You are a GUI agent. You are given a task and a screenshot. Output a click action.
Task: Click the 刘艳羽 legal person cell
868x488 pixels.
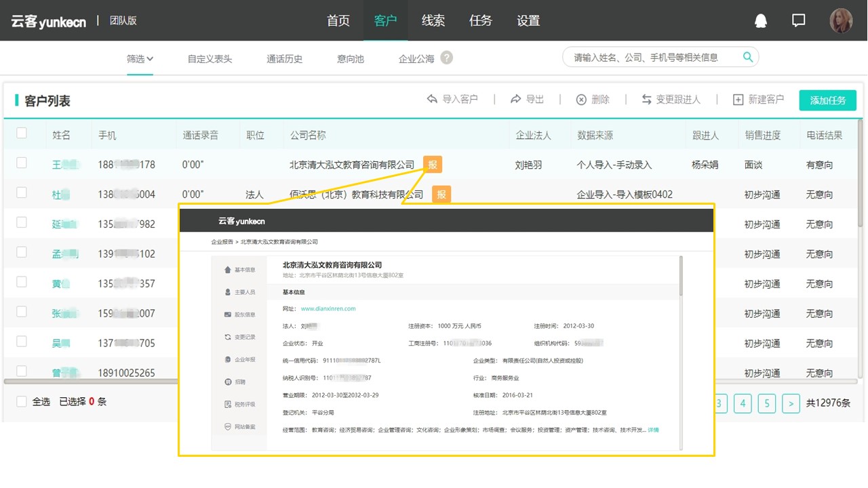click(x=529, y=165)
